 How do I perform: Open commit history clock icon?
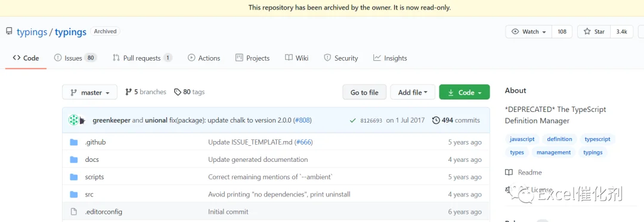pyautogui.click(x=436, y=120)
